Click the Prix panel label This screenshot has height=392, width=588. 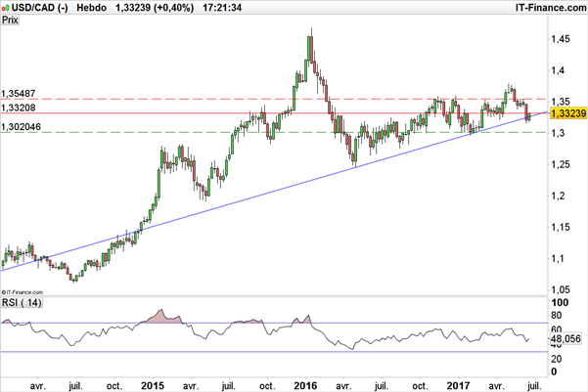[x=10, y=20]
